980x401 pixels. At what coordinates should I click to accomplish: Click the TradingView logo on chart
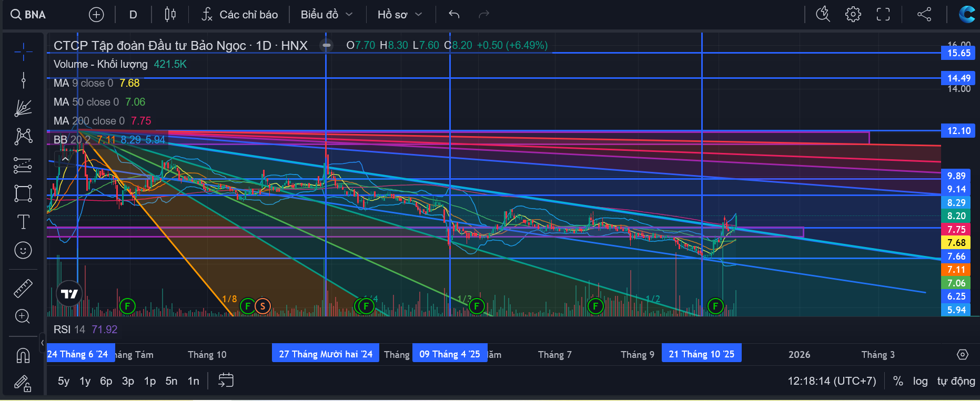click(x=69, y=294)
